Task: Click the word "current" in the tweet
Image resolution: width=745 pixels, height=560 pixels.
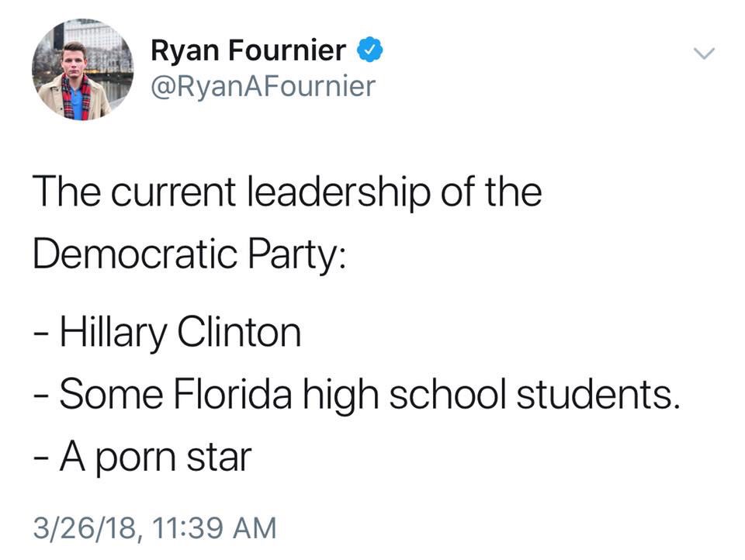Action: [x=163, y=192]
